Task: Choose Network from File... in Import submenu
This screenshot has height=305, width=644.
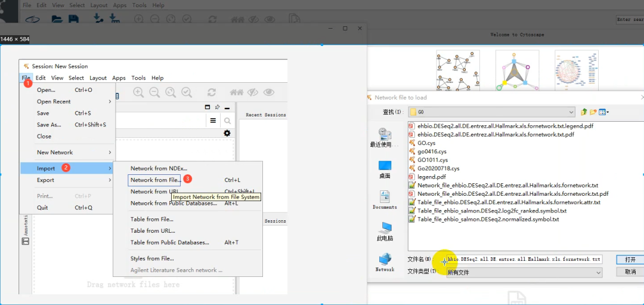Action: tap(155, 180)
